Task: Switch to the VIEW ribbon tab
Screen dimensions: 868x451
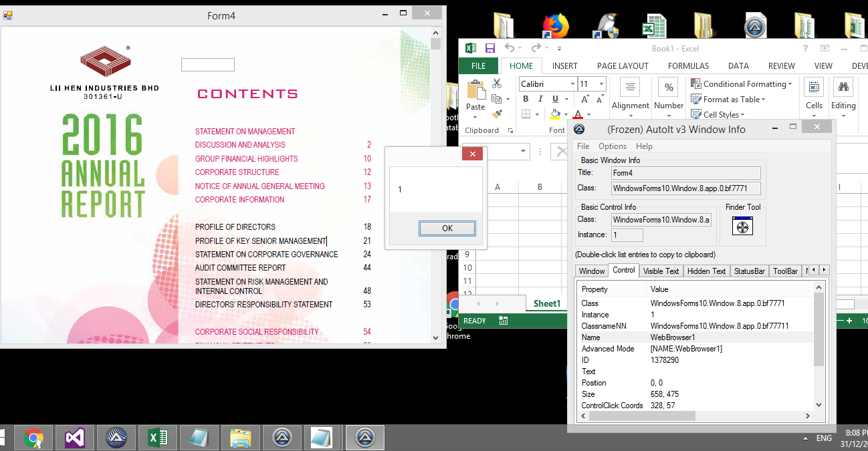Action: [823, 66]
